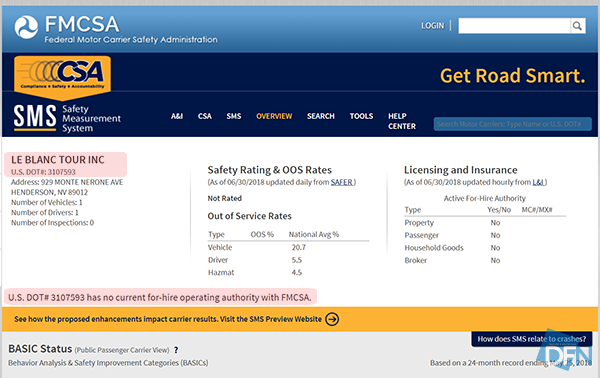Follow the SAFER link

(x=341, y=182)
